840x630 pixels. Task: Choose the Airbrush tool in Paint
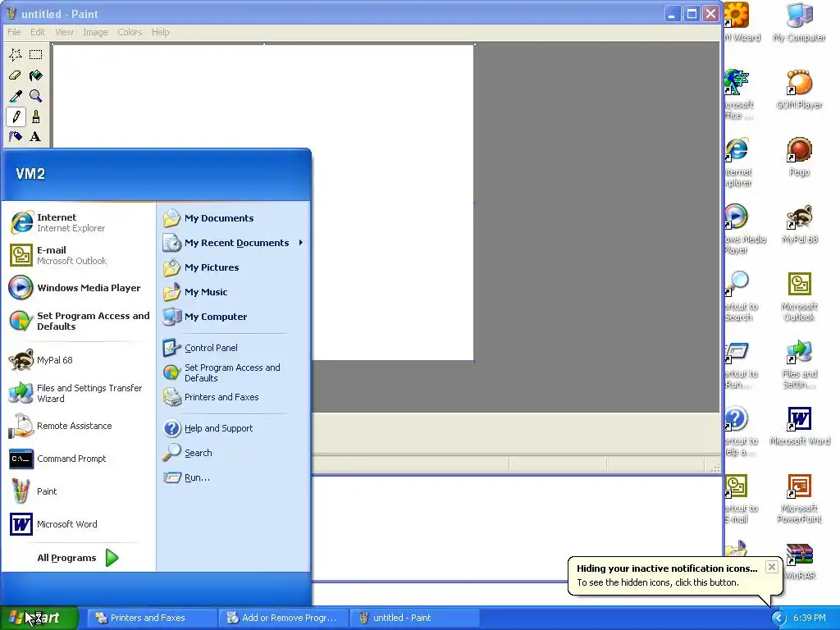[16, 137]
